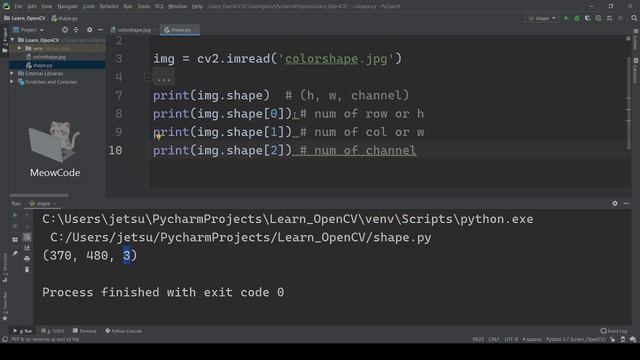640x360 pixels.
Task: Click the Python interpreter status bar entry
Action: [576, 340]
